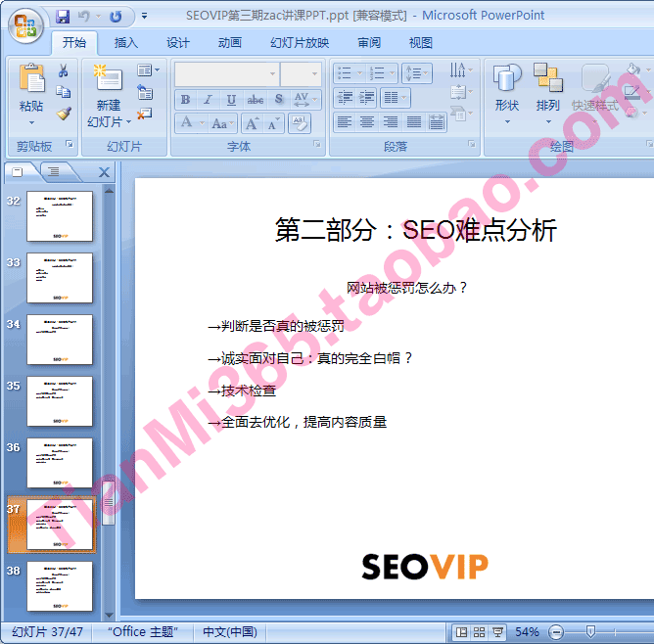654x644 pixels.
Task: Open the 动画 ribbon tab
Action: click(230, 42)
